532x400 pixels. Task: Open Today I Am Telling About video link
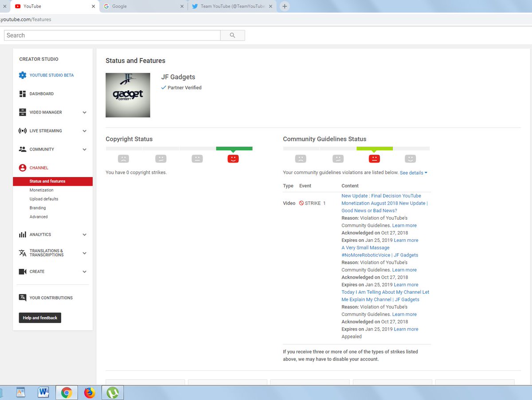(385, 296)
